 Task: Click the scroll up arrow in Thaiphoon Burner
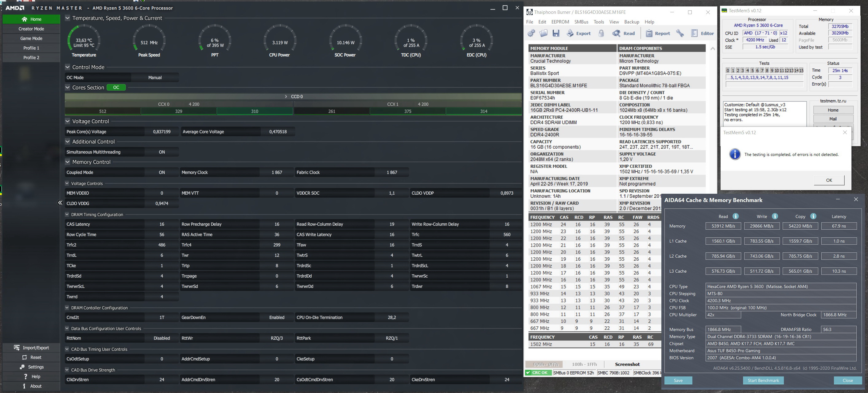(x=713, y=49)
